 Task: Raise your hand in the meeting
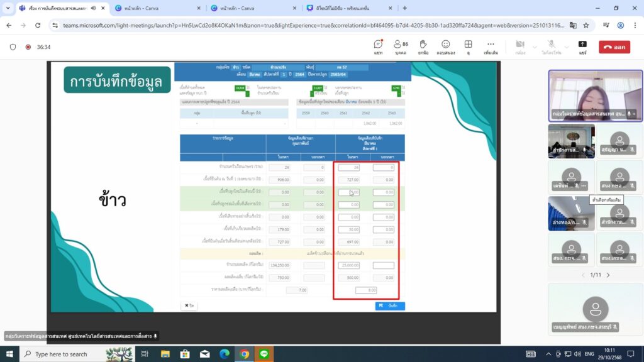pyautogui.click(x=423, y=47)
